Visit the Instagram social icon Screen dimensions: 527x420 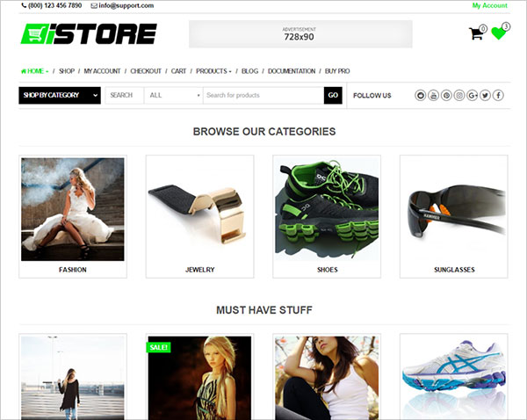(x=459, y=96)
